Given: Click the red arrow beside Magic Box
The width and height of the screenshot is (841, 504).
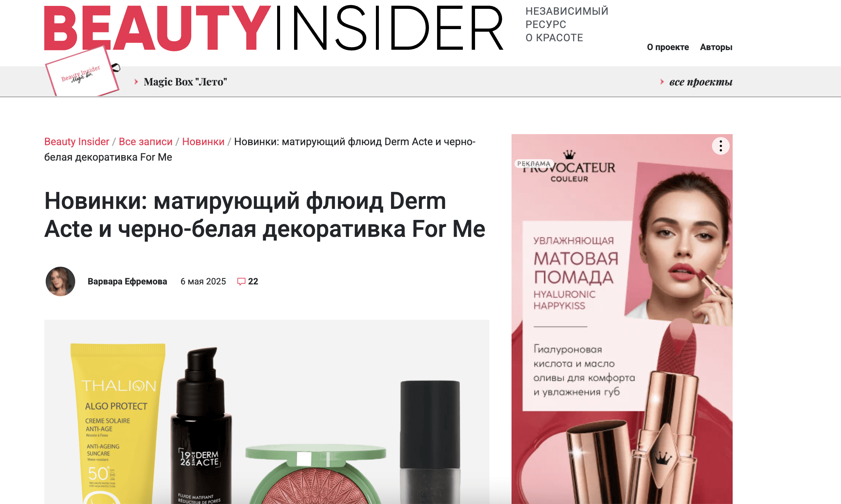Looking at the screenshot, I should [x=136, y=82].
